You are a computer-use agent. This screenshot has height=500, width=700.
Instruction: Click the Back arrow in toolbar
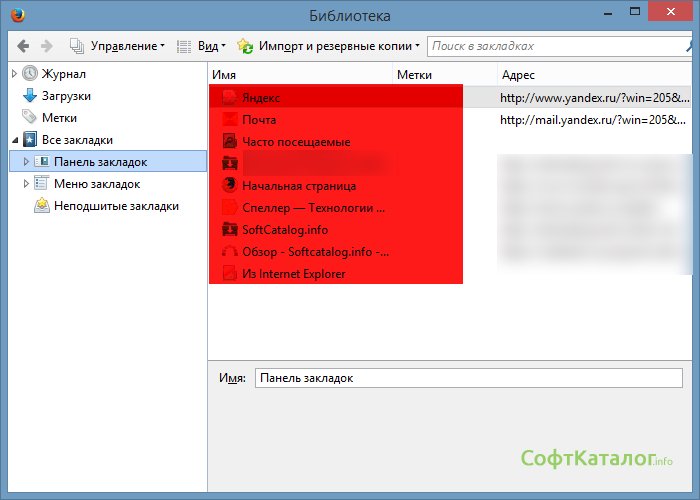pyautogui.click(x=23, y=46)
